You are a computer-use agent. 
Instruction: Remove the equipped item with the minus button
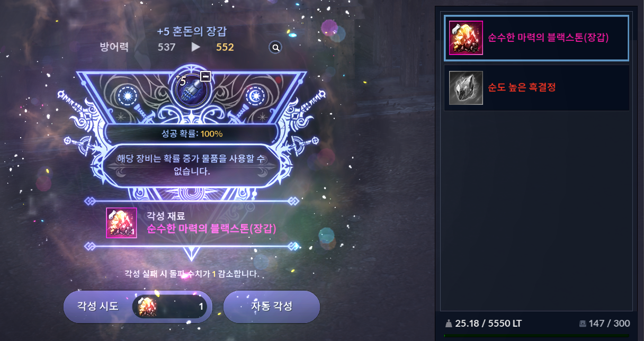(x=205, y=77)
